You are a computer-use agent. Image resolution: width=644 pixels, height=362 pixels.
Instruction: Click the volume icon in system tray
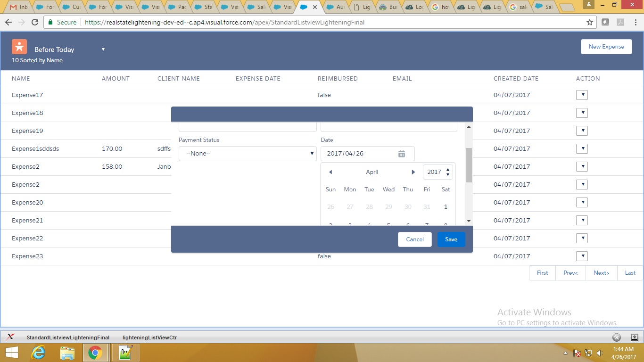pyautogui.click(x=600, y=353)
